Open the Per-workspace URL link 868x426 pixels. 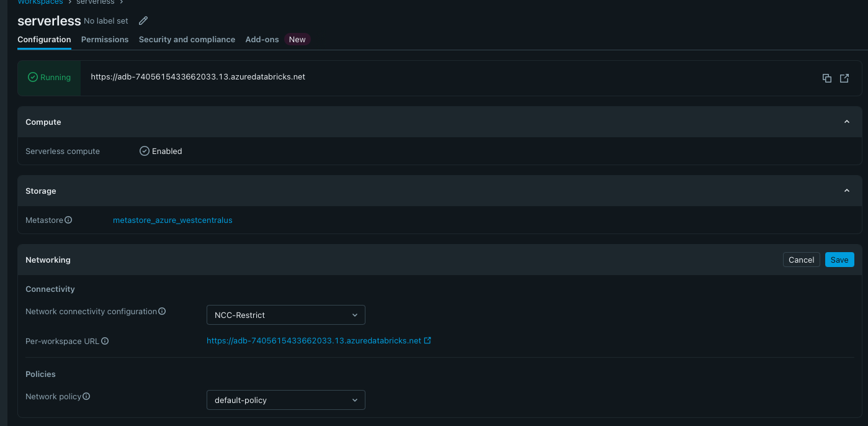314,340
